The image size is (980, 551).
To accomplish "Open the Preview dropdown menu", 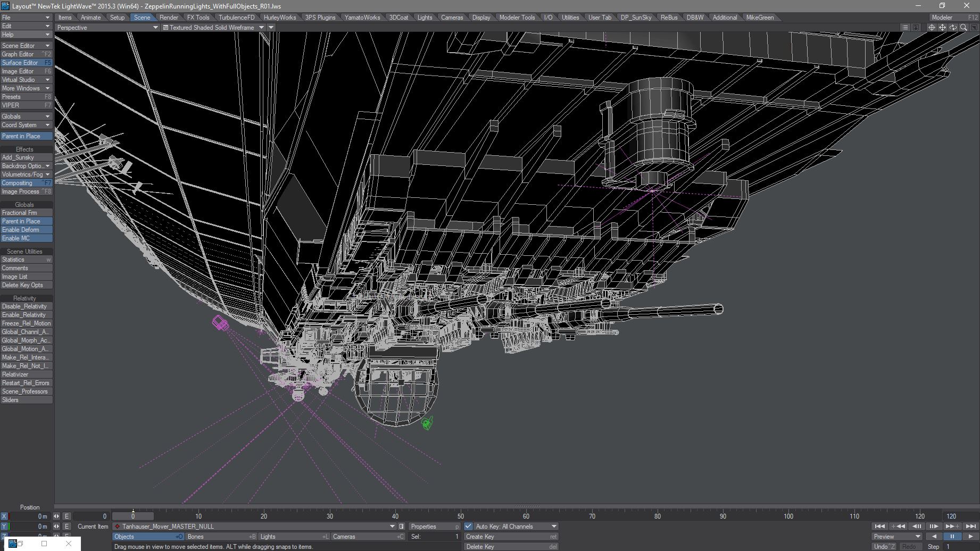I will (x=897, y=537).
